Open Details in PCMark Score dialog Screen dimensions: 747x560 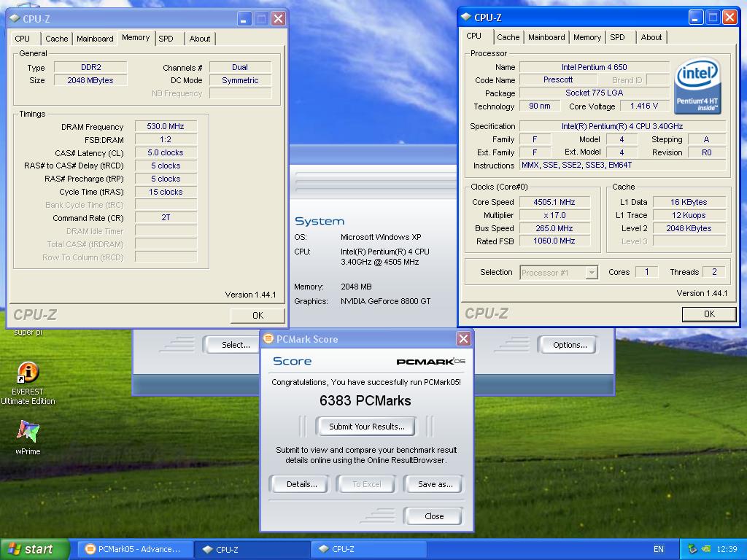pos(301,484)
